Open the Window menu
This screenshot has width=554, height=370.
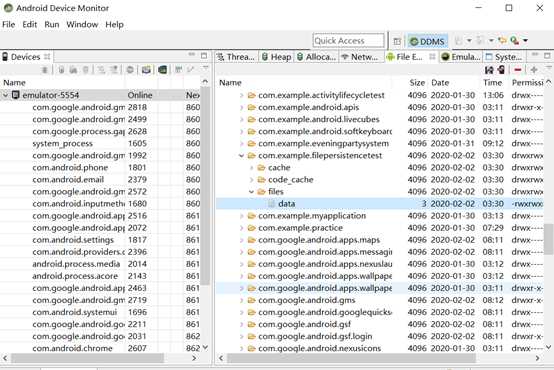tap(82, 24)
